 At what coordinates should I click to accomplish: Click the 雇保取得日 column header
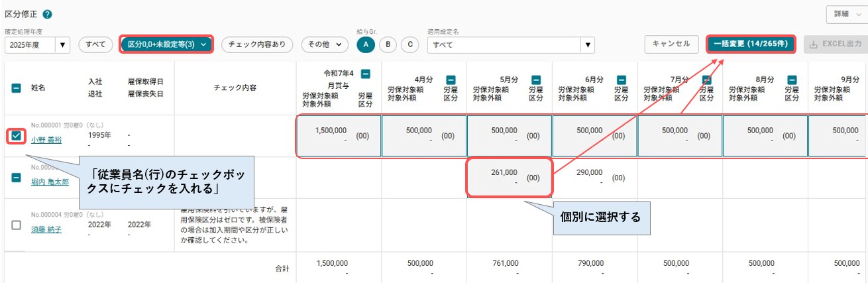pyautogui.click(x=146, y=81)
